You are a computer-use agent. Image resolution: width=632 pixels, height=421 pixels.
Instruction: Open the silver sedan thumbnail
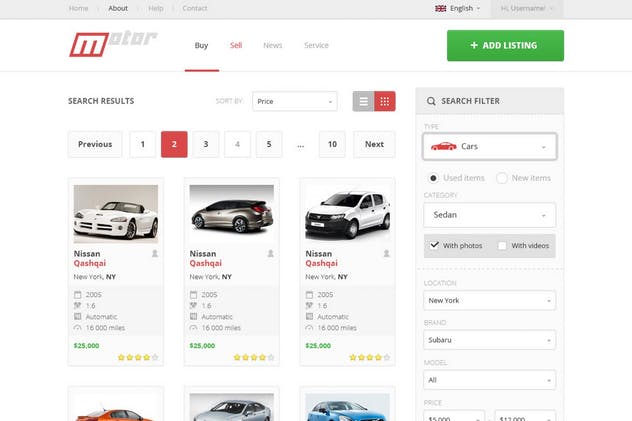coord(232,408)
